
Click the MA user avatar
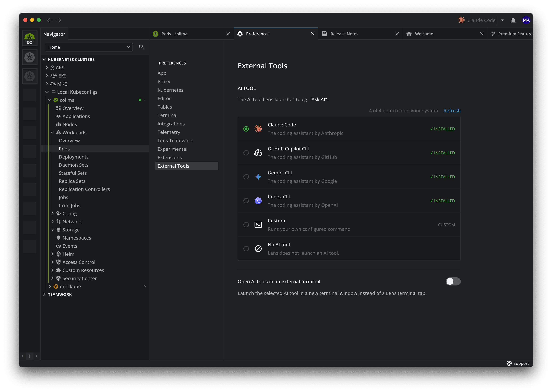[x=526, y=20]
